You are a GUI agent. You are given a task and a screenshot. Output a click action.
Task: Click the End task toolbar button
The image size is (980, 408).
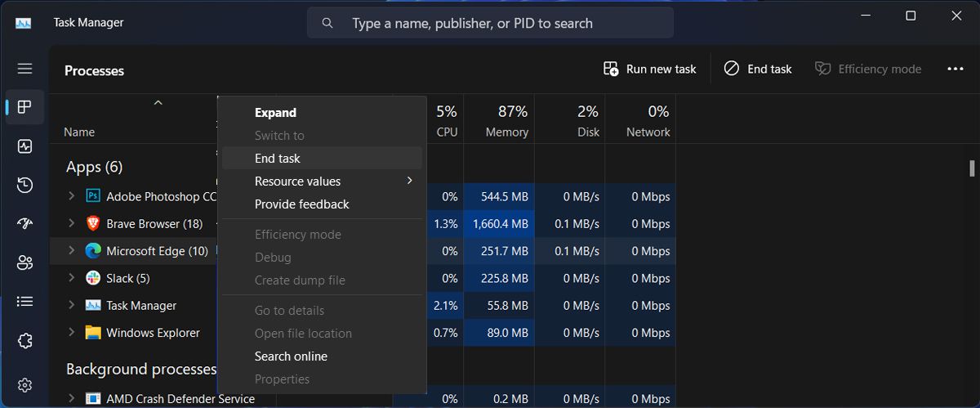(x=758, y=69)
